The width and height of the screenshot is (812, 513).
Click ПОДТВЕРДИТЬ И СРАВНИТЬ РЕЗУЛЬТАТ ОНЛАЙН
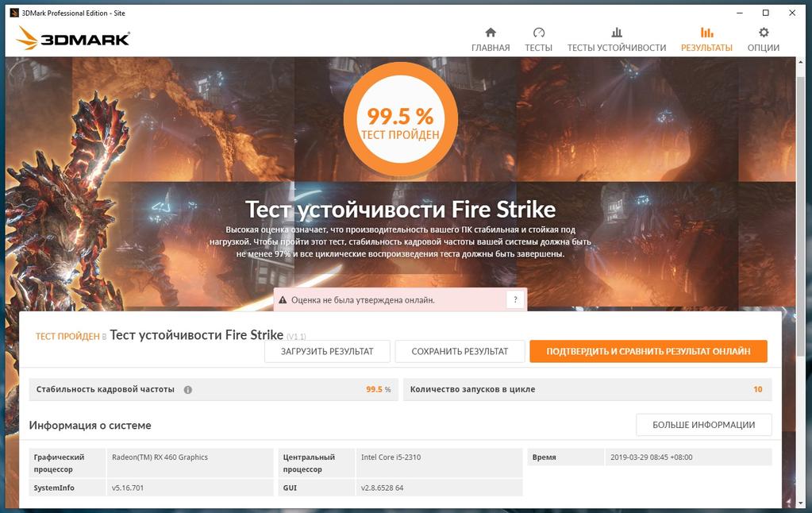pyautogui.click(x=648, y=351)
